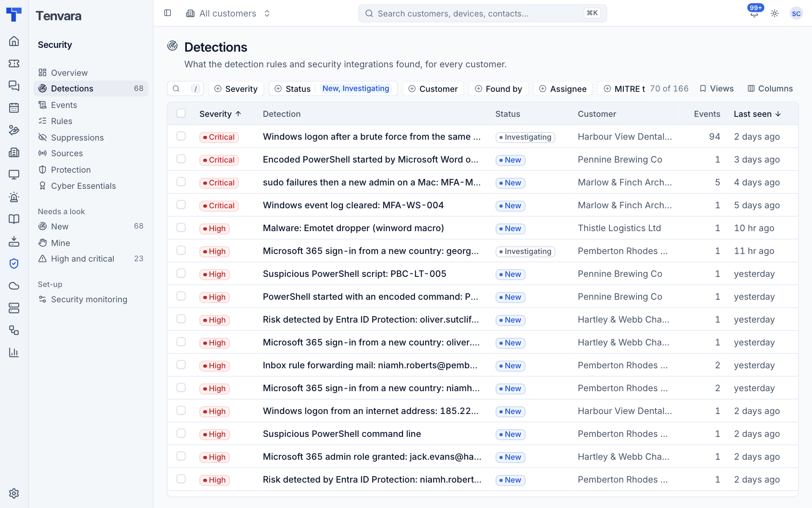
Task: Open the buildings customers rail icon
Action: click(14, 152)
